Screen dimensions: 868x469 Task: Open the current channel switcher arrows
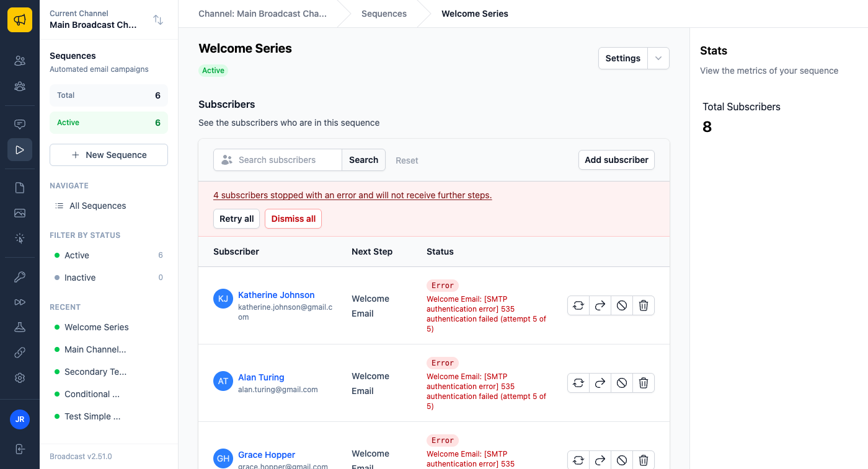158,20
